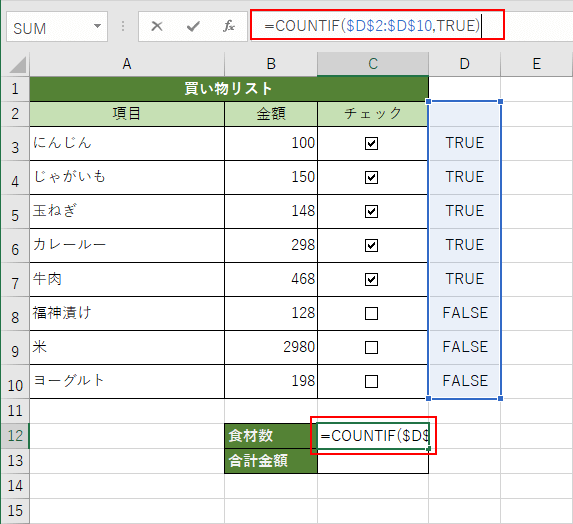Click the 金額 header cell
Image resolution: width=573 pixels, height=524 pixels.
271,114
